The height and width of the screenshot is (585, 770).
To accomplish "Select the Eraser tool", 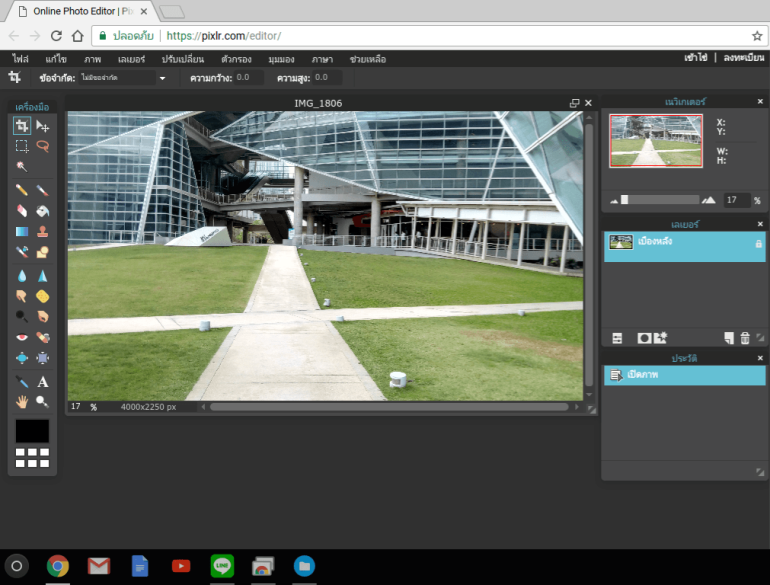I will (x=22, y=211).
